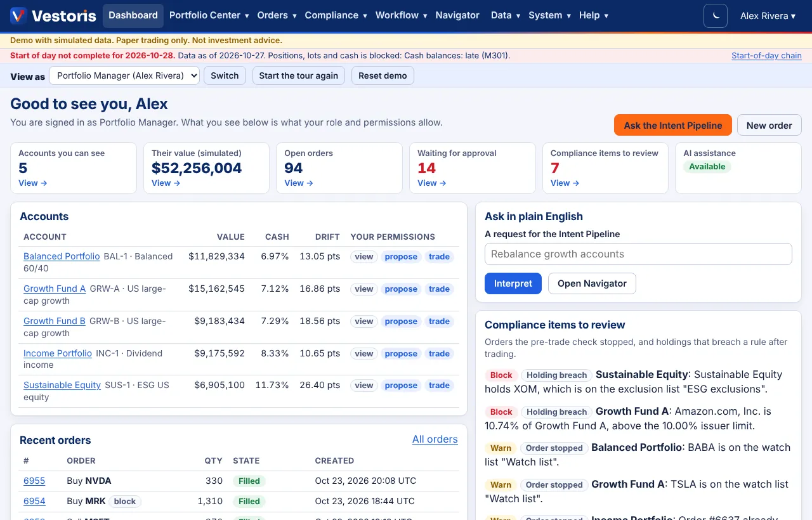812x520 pixels.
Task: Open the Alex Rivera user menu
Action: click(768, 16)
